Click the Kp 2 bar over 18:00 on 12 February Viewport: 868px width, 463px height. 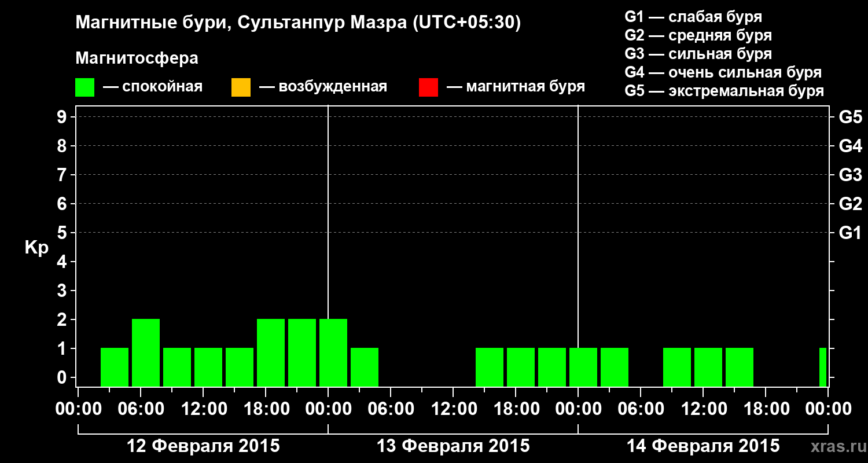(271, 352)
